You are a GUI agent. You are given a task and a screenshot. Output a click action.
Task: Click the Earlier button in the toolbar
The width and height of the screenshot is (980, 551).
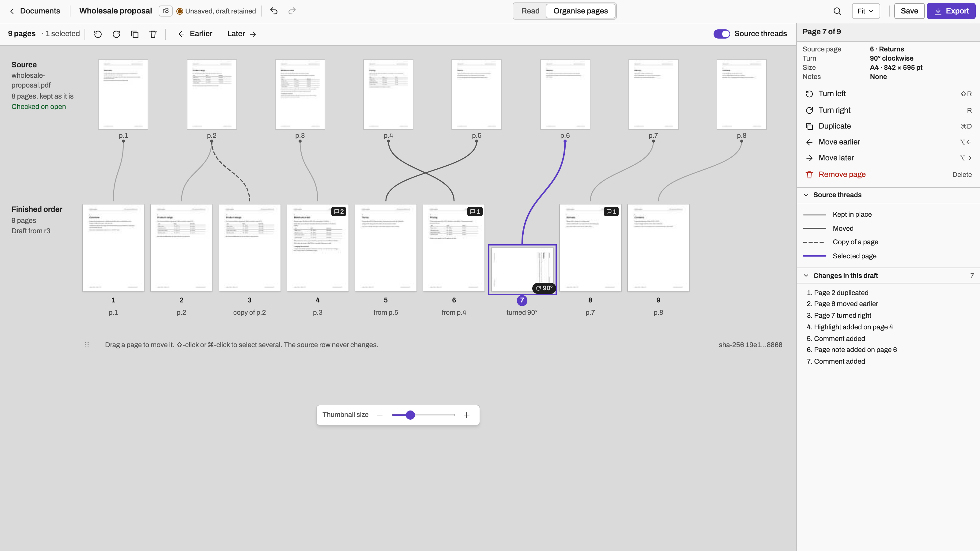195,34
